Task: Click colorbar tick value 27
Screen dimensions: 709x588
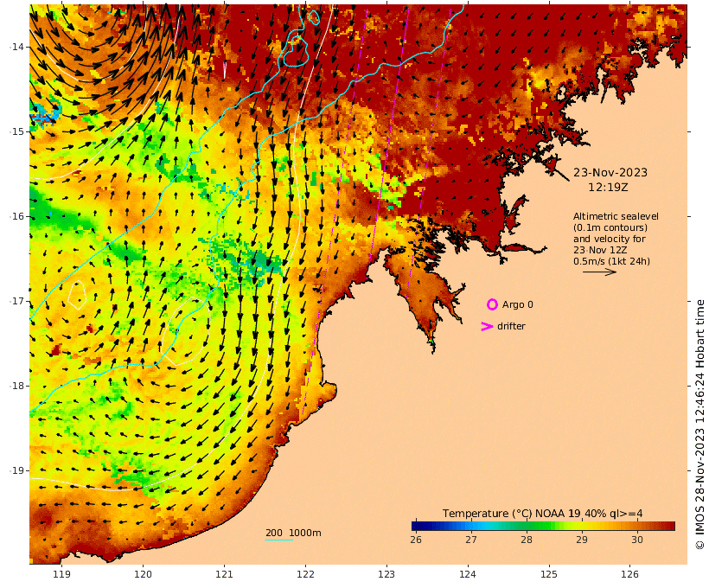Action: pos(470,540)
